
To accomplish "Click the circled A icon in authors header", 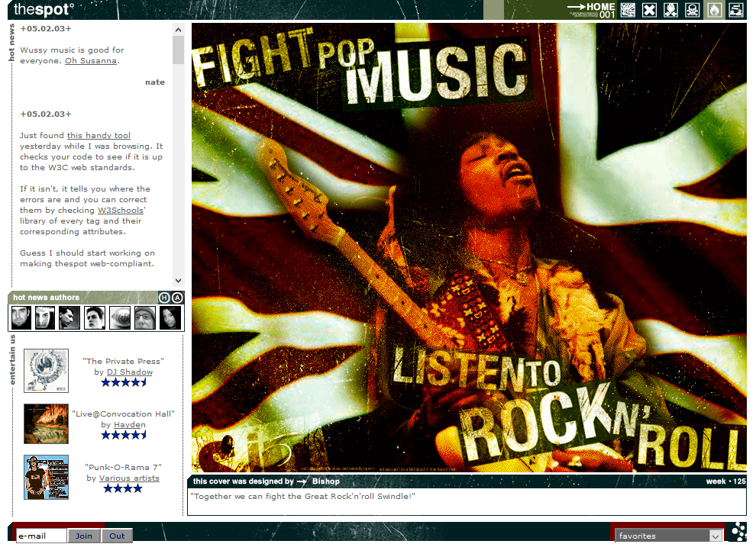I will click(177, 298).
